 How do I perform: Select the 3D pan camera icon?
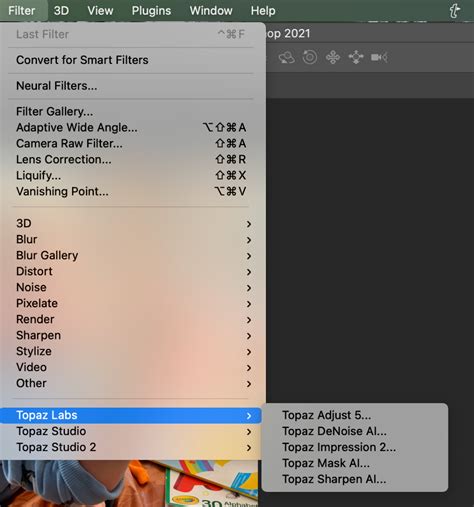[x=333, y=57]
